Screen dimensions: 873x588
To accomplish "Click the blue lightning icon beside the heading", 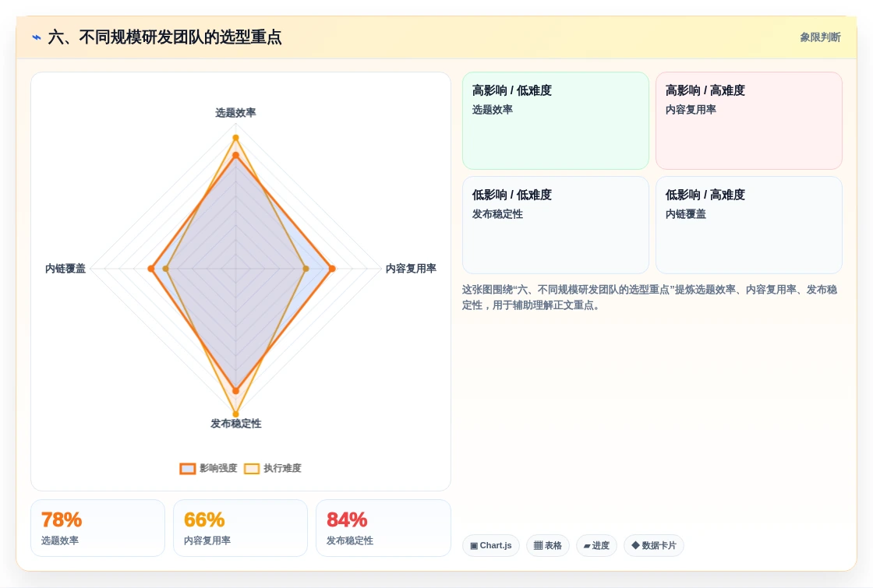I will coord(37,37).
